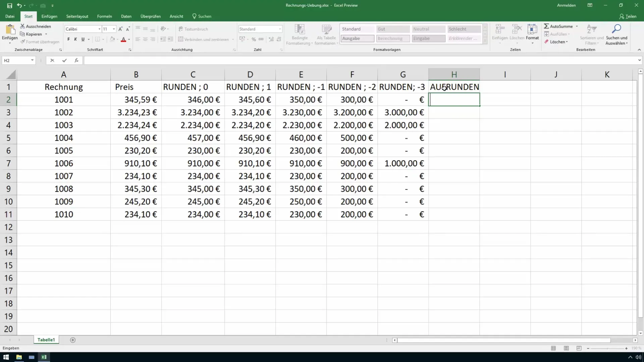Expand the cell styles gallery
Screen dimensions: 644x362
click(485, 41)
